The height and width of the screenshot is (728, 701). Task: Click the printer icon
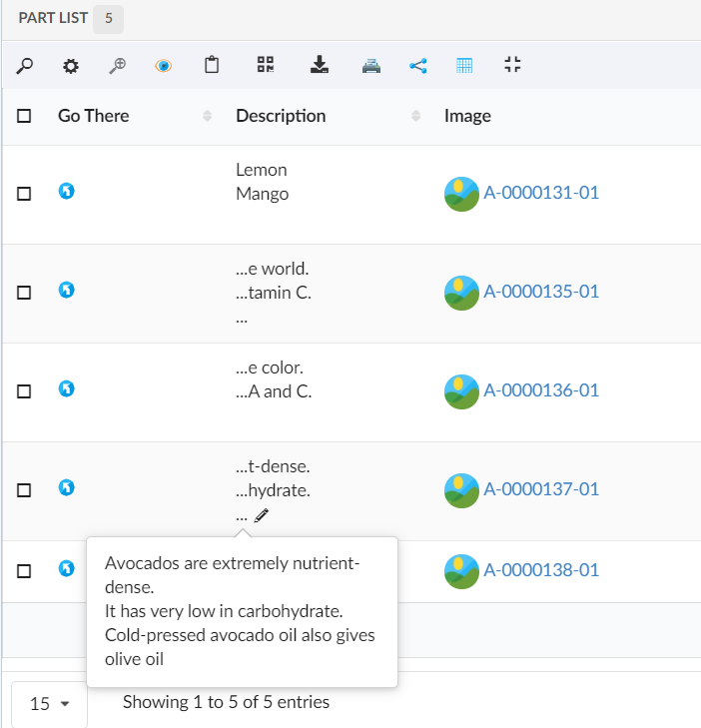[x=370, y=66]
